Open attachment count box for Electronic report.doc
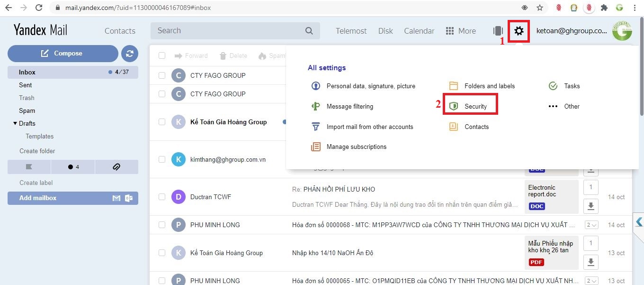This screenshot has width=644, height=285. [x=590, y=188]
